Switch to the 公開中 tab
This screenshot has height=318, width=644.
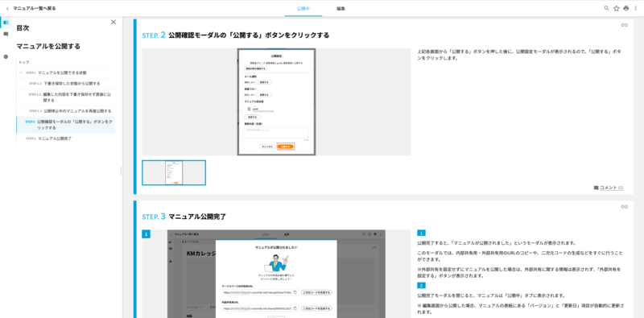point(303,8)
